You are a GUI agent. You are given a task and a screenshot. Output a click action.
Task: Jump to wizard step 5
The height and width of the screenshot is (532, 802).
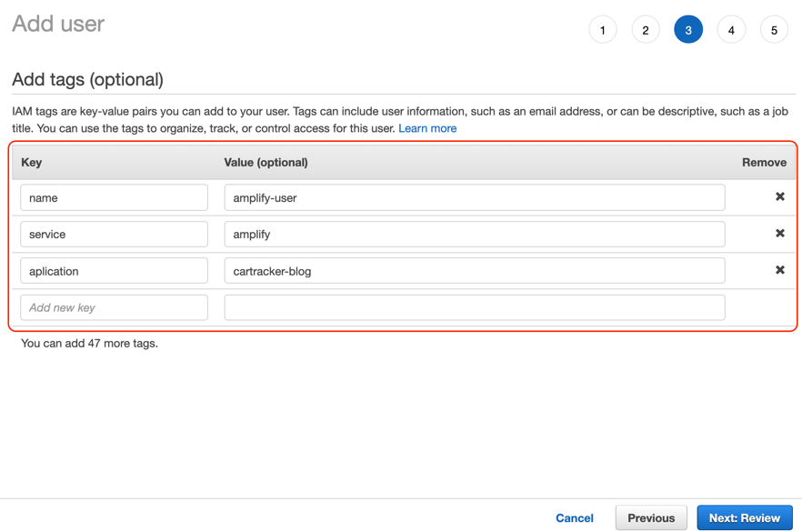pyautogui.click(x=774, y=30)
